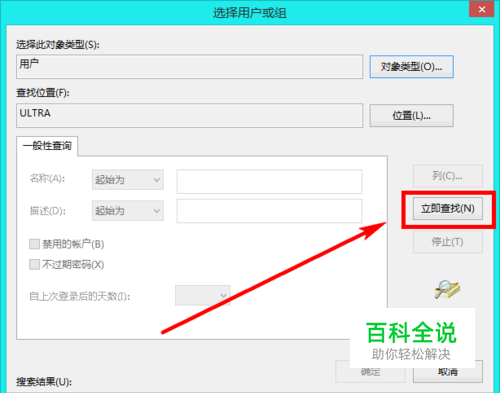This screenshot has height=393, width=500.
Task: Click the 列(C)... columns button
Action: click(448, 176)
